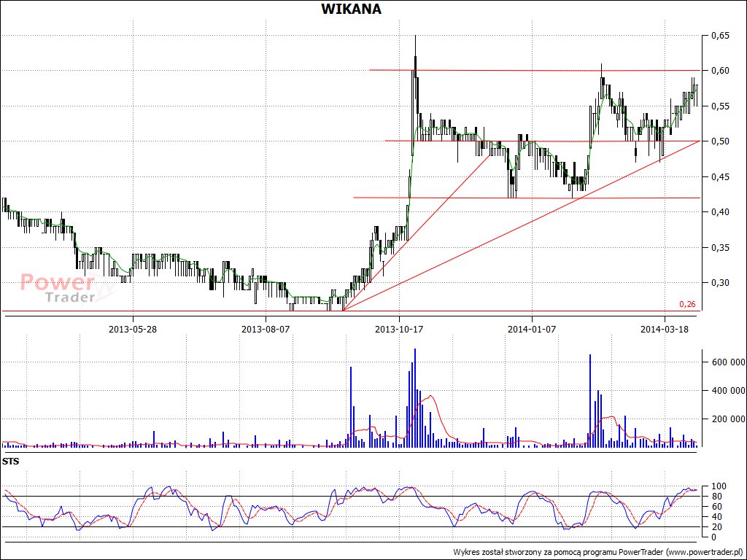Click the 0,60 price axis label
Viewport: 747px width, 560px height.
[x=720, y=71]
